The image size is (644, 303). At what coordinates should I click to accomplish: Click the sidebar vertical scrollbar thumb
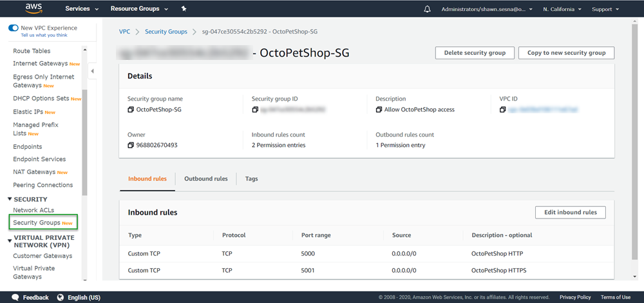click(85, 142)
